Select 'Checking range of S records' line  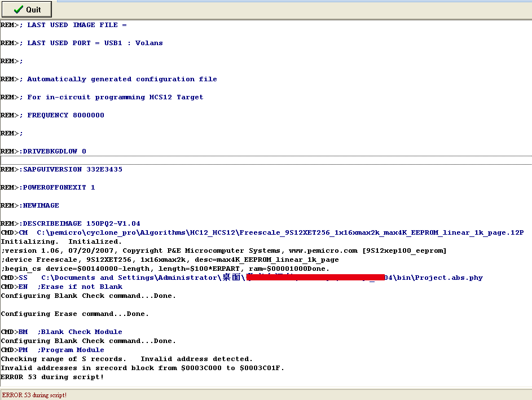pyautogui.click(x=126, y=359)
